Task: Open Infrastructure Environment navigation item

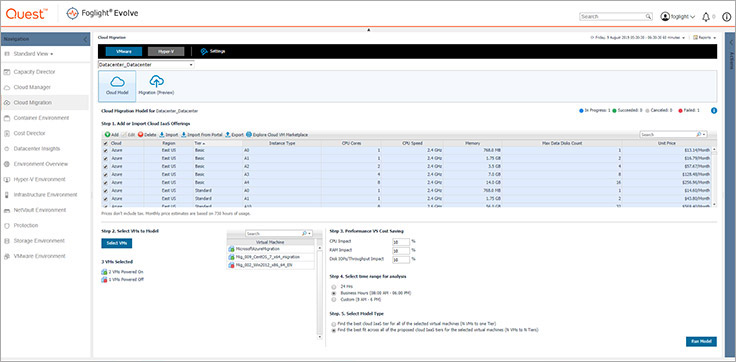Action: (45, 195)
